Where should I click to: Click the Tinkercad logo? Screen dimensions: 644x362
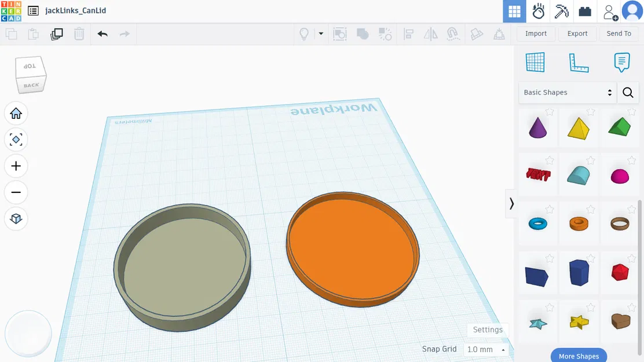[11, 11]
